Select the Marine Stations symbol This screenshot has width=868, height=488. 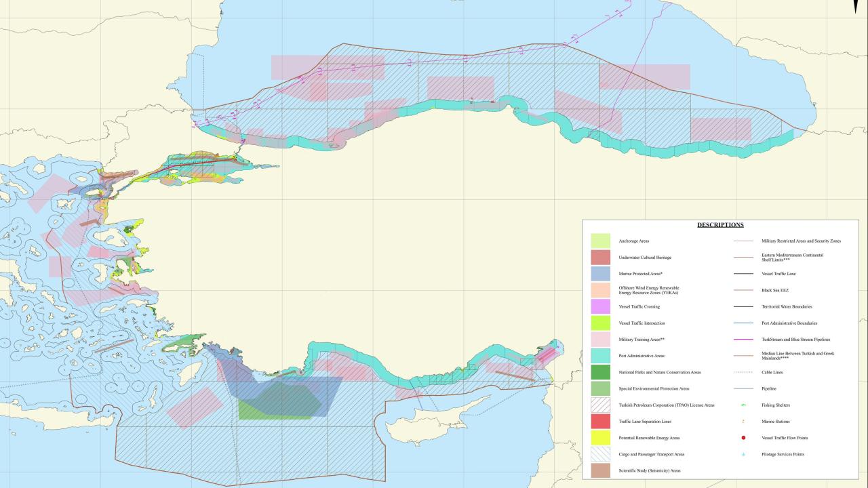click(x=743, y=421)
